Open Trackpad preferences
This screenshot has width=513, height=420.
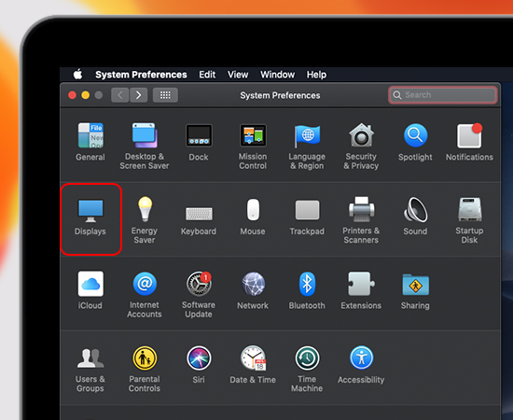tap(307, 217)
